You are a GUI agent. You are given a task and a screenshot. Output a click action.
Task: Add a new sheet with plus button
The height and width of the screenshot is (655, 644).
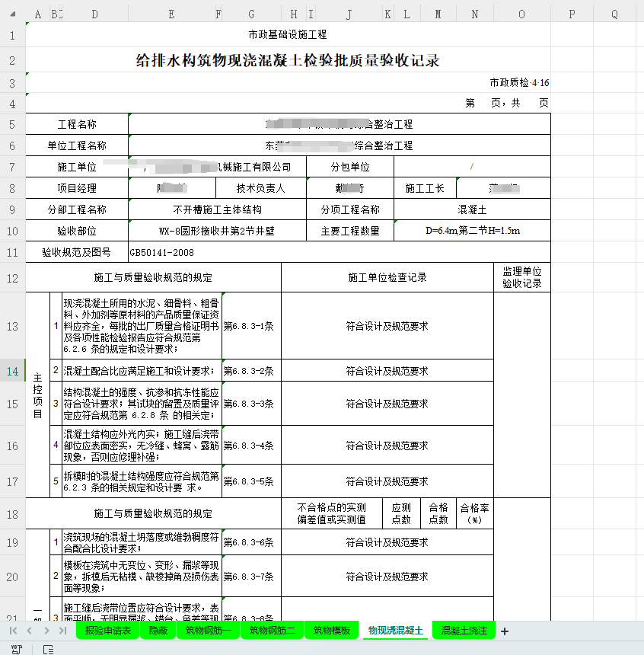click(x=505, y=631)
